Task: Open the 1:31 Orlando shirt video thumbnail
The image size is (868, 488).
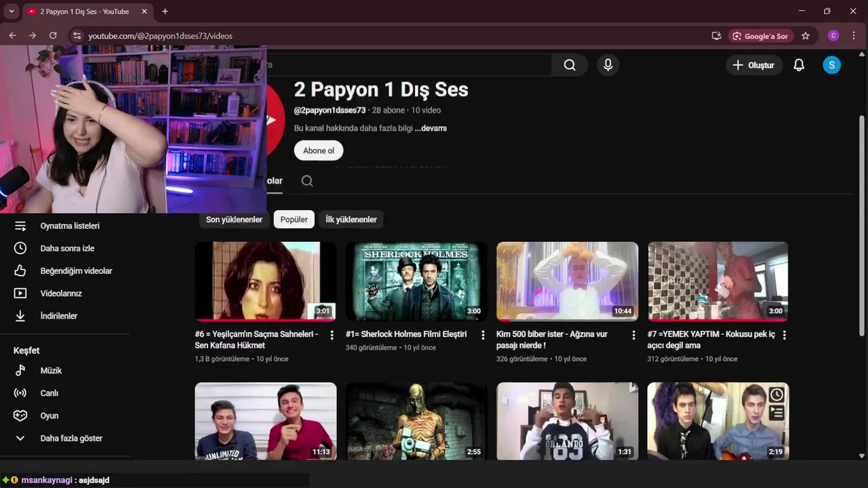Action: 567,421
